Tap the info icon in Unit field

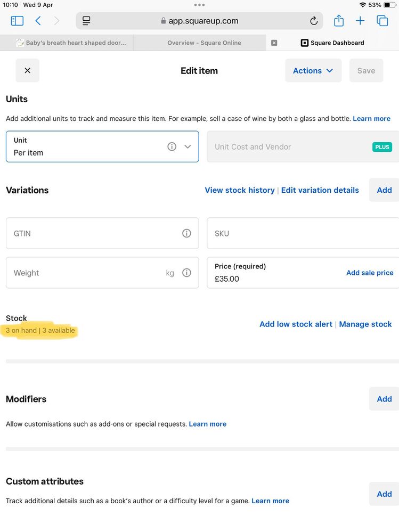coord(172,146)
